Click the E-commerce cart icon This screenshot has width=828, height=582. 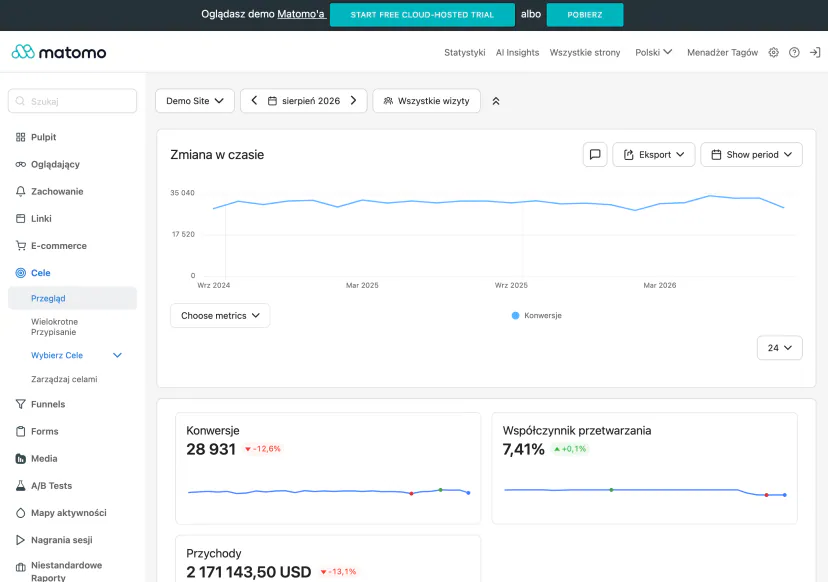[x=21, y=246]
